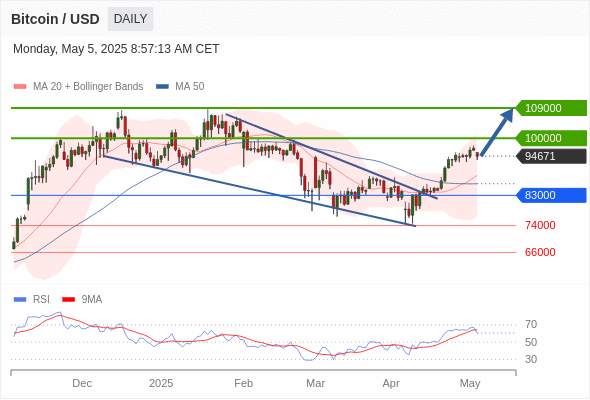Click the 'MA 20 + Bollinger Bands' legend label

pyautogui.click(x=88, y=87)
